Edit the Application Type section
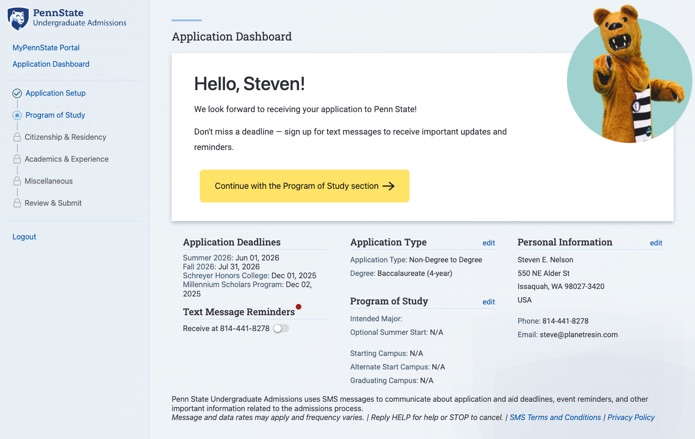This screenshot has width=695, height=439. pyautogui.click(x=488, y=243)
